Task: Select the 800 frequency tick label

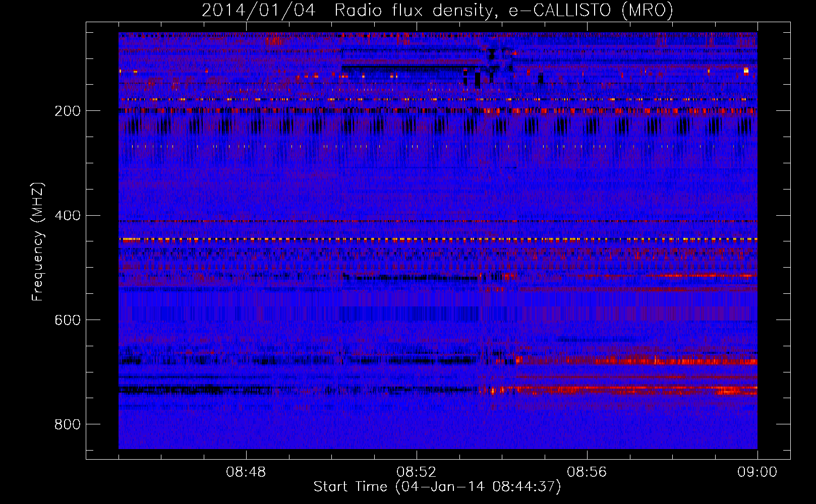Action: pos(68,424)
